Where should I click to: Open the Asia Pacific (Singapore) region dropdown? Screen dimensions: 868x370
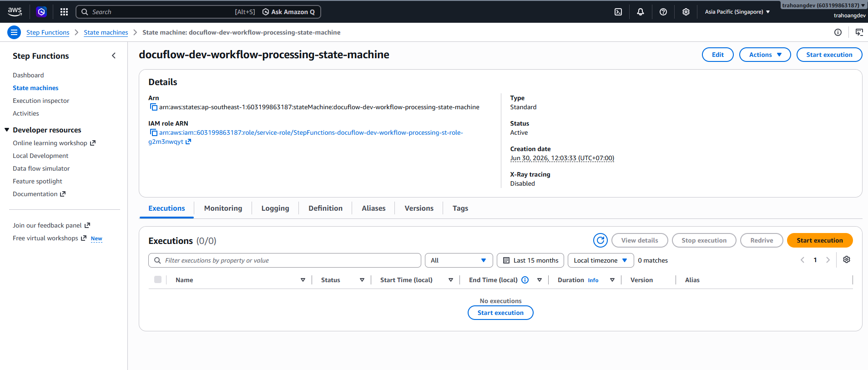click(x=737, y=12)
